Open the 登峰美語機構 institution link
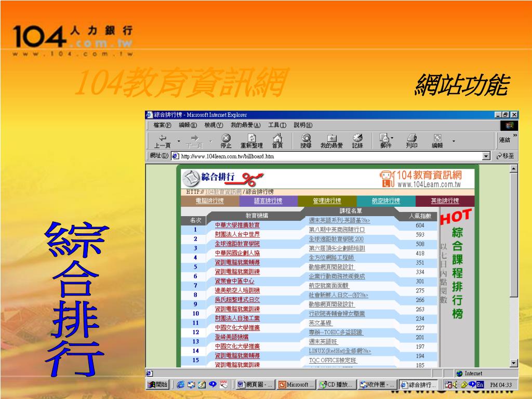This screenshot has width=532, height=399. click(x=232, y=337)
